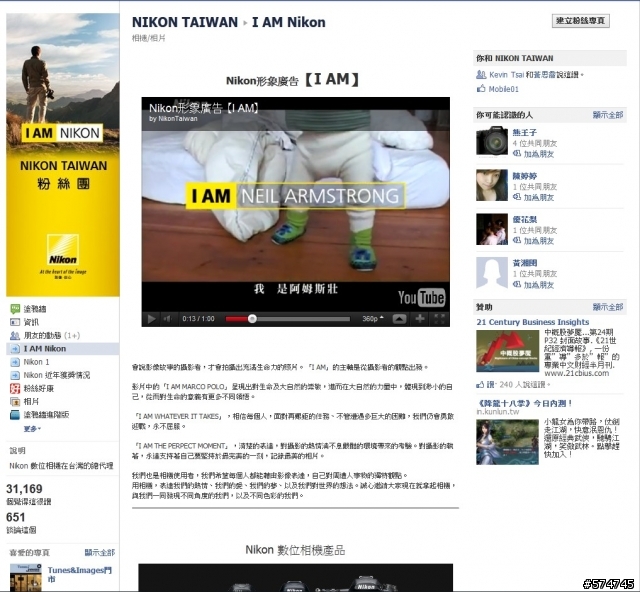
Task: Open the wall tab speech bubble icon
Action: 15,309
